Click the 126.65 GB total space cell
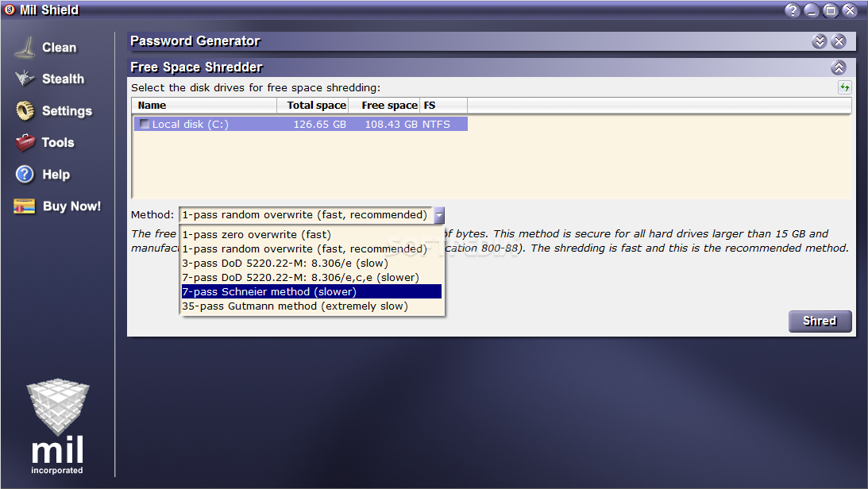 [x=319, y=125]
